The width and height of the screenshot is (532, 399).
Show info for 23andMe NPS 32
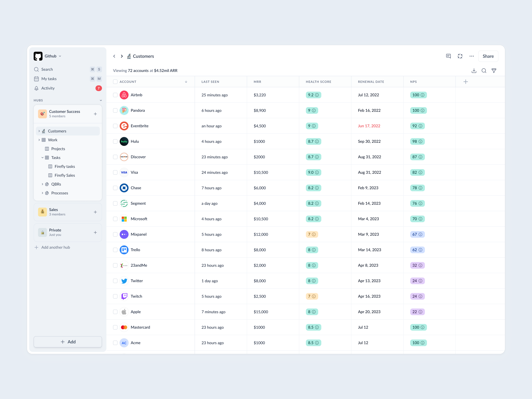pyautogui.click(x=420, y=265)
